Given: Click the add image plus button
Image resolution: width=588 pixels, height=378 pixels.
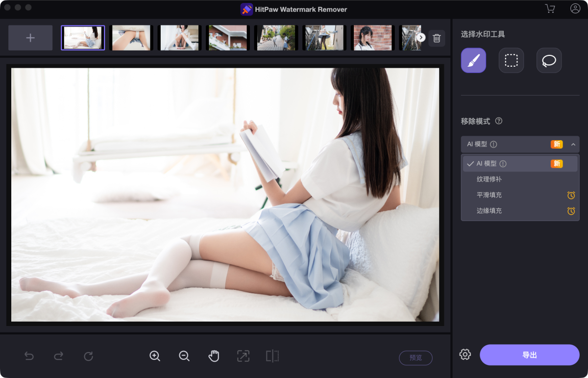Looking at the screenshot, I should pyautogui.click(x=30, y=38).
